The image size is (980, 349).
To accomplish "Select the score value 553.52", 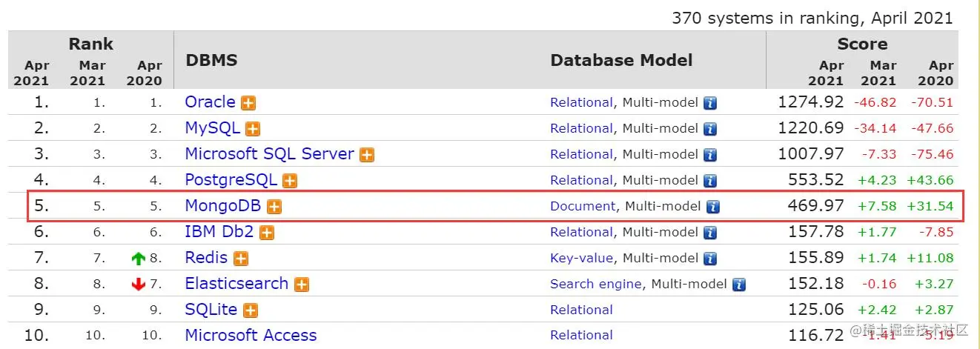I will pos(818,180).
